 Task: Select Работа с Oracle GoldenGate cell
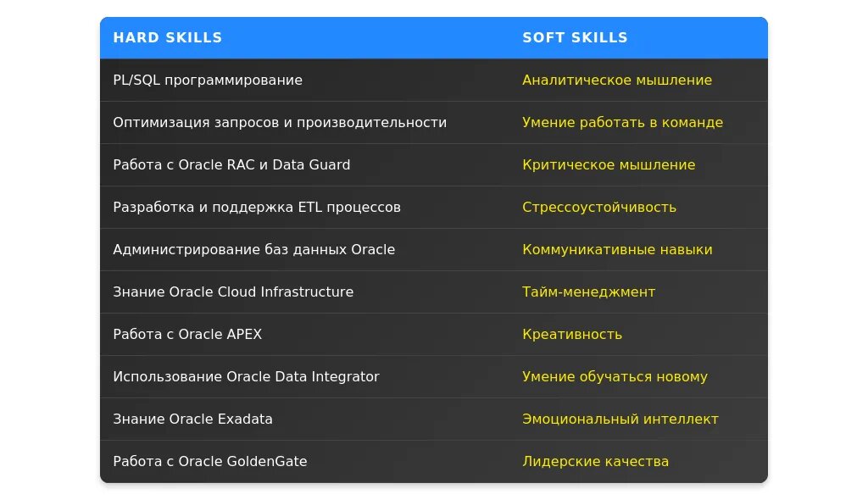tap(210, 461)
